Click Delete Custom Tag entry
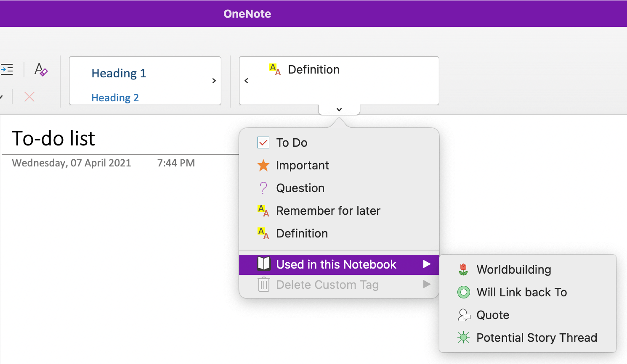 pyautogui.click(x=339, y=285)
